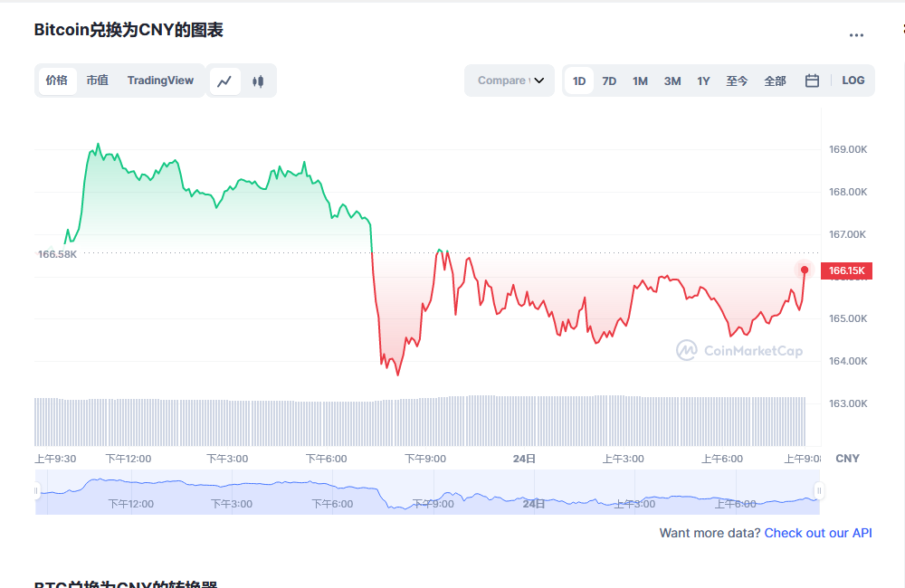
Task: Switch to the TradingView tab
Action: [x=160, y=81]
